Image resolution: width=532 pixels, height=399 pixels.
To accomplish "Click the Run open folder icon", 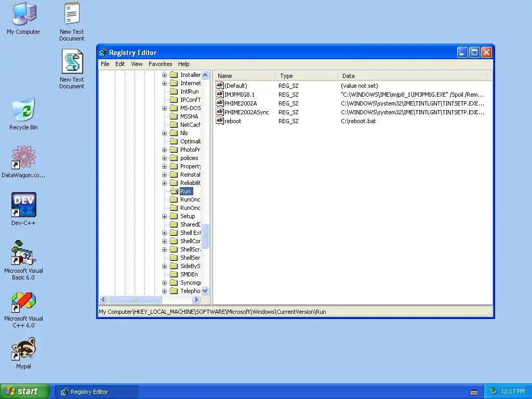I will click(174, 191).
